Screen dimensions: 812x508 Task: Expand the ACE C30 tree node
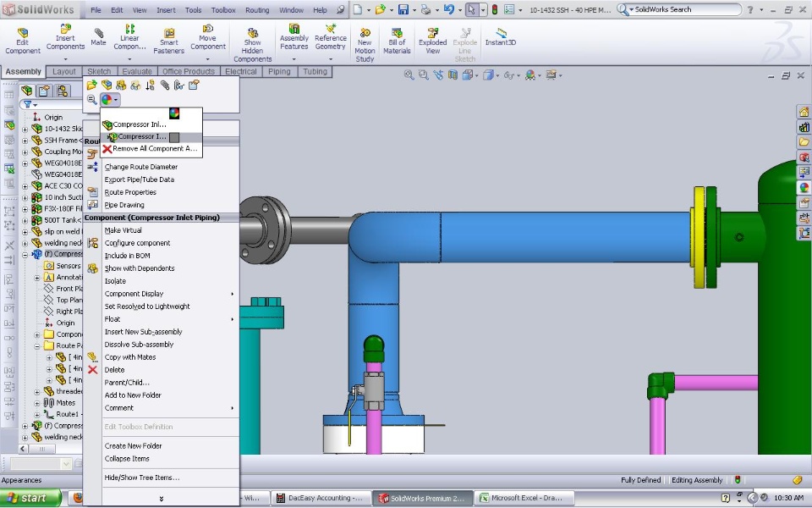tap(25, 185)
